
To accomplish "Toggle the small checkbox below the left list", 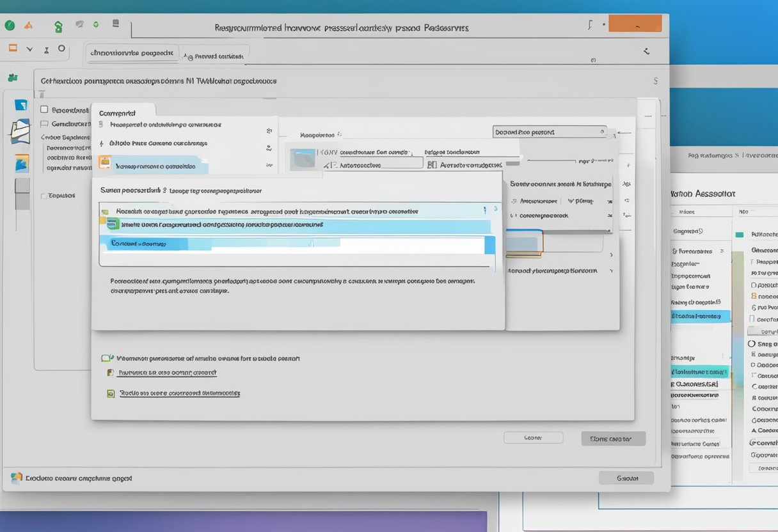I will coord(44,196).
